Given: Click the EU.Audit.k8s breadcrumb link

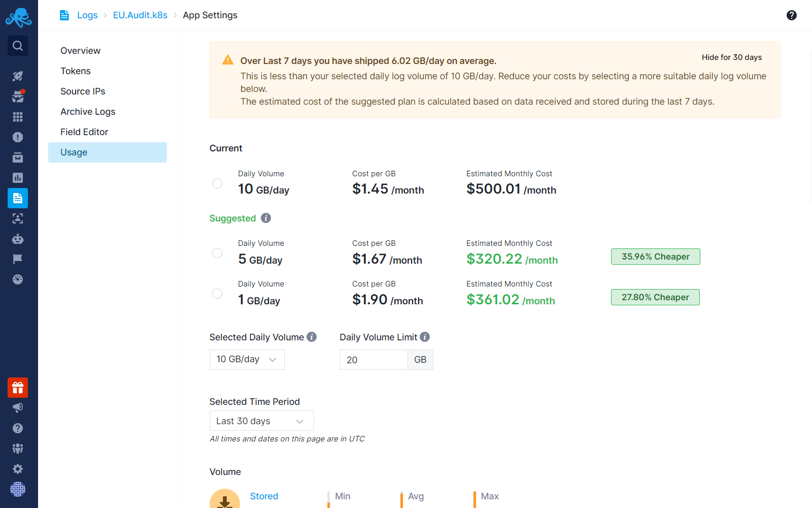Looking at the screenshot, I should [x=140, y=15].
